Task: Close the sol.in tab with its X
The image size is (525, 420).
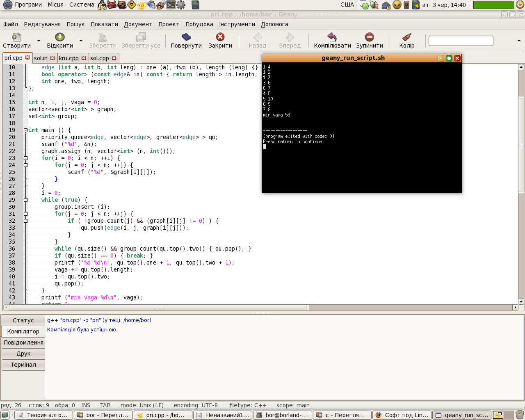Action: [x=52, y=58]
